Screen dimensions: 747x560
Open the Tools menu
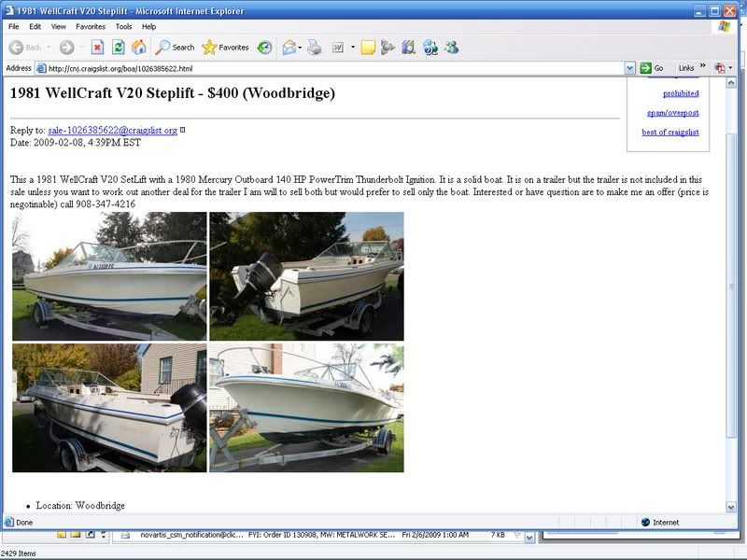tap(124, 27)
